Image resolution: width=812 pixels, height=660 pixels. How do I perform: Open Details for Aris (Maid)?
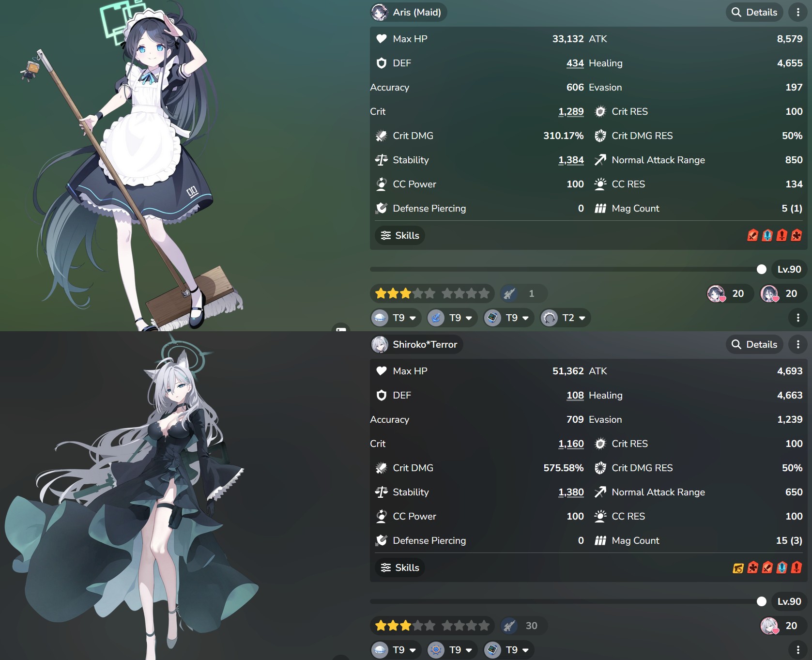(754, 12)
